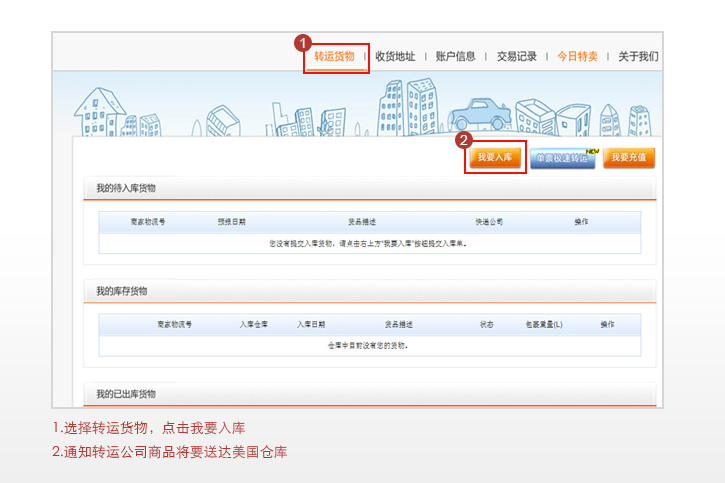Screen dimensions: 725x483
Task: Click the 我的库存货物 section header
Action: (122, 291)
